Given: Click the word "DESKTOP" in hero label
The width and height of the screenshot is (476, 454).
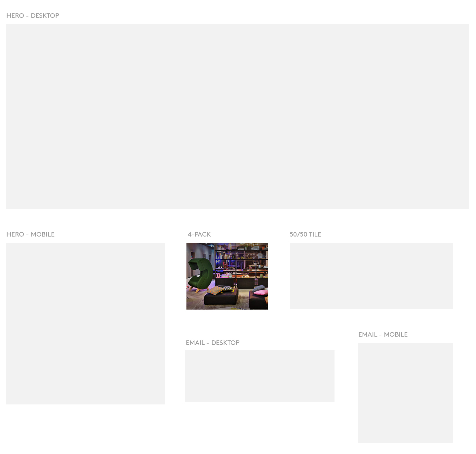Looking at the screenshot, I should click(45, 16).
